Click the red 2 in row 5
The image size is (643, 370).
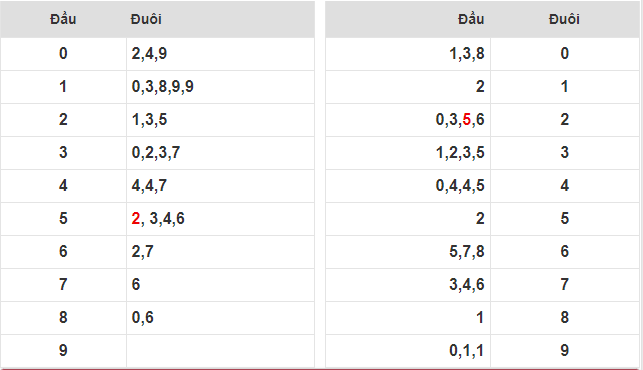coord(136,219)
